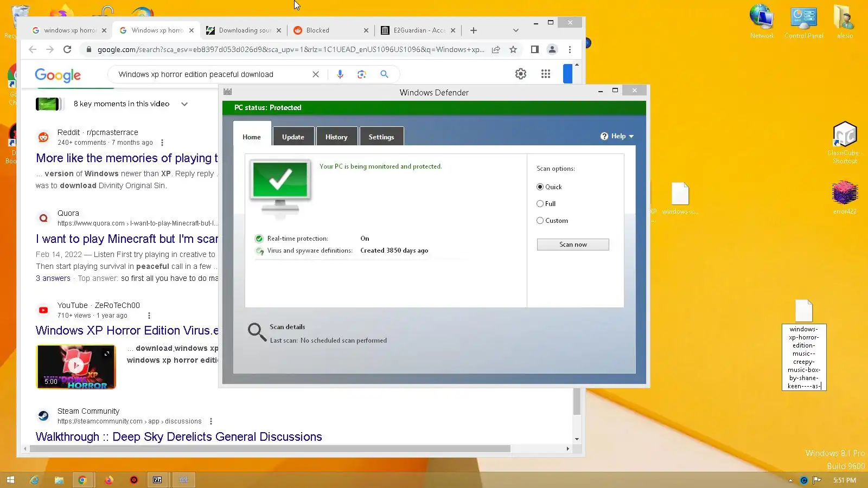Switch to the E2Guardian Chrome tab
Image resolution: width=868 pixels, height=488 pixels.
click(418, 30)
